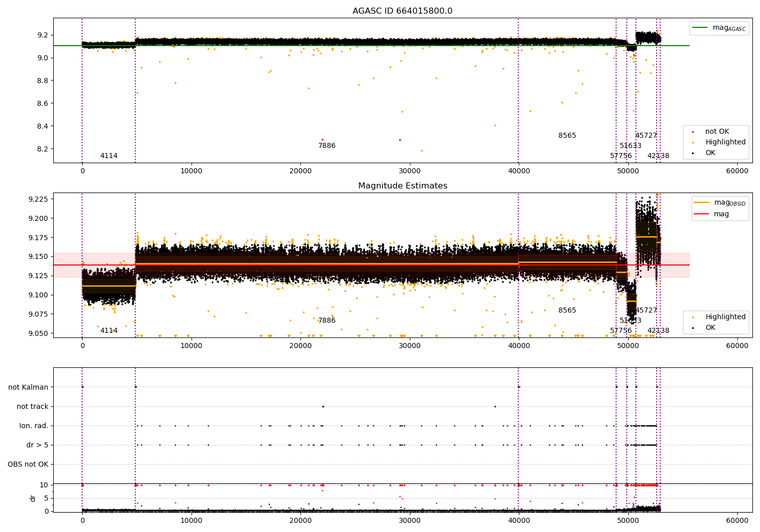Image resolution: width=760 pixels, height=532 pixels.
Task: Select the 8.6 y-axis tick label
Action: 43,104
